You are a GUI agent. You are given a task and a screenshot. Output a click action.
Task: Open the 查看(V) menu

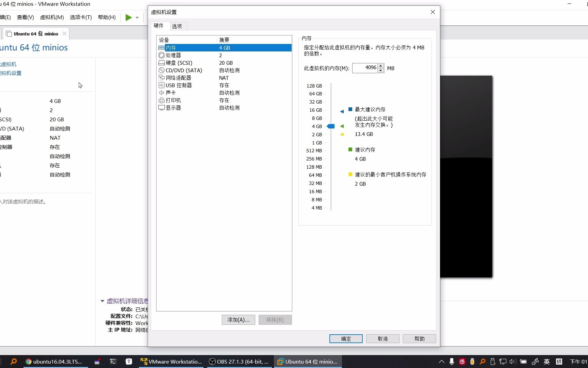tap(26, 17)
